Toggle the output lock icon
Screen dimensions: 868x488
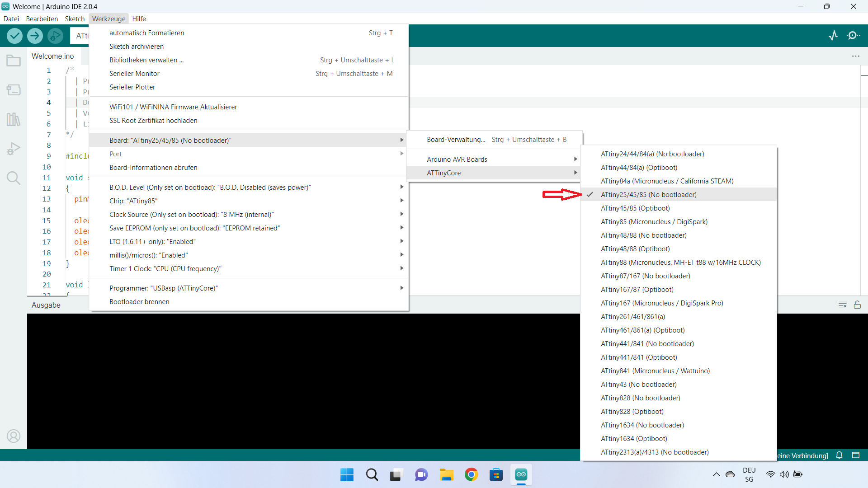pyautogui.click(x=857, y=305)
